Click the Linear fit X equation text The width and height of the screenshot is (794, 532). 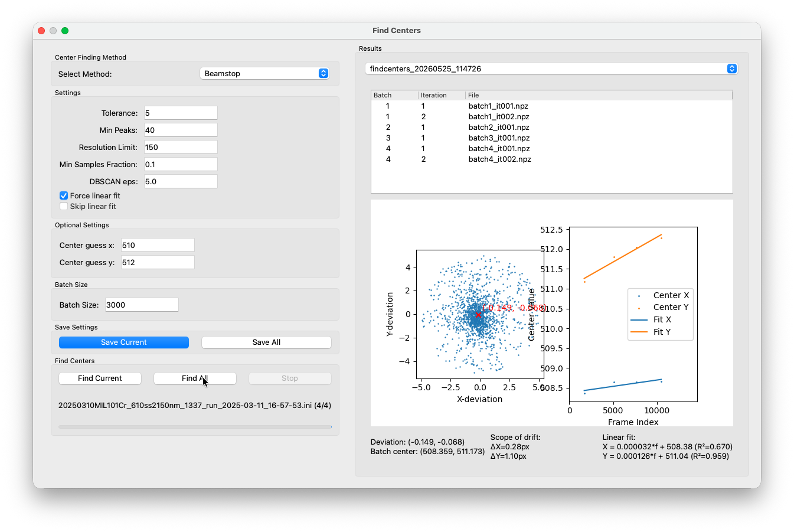click(x=668, y=447)
